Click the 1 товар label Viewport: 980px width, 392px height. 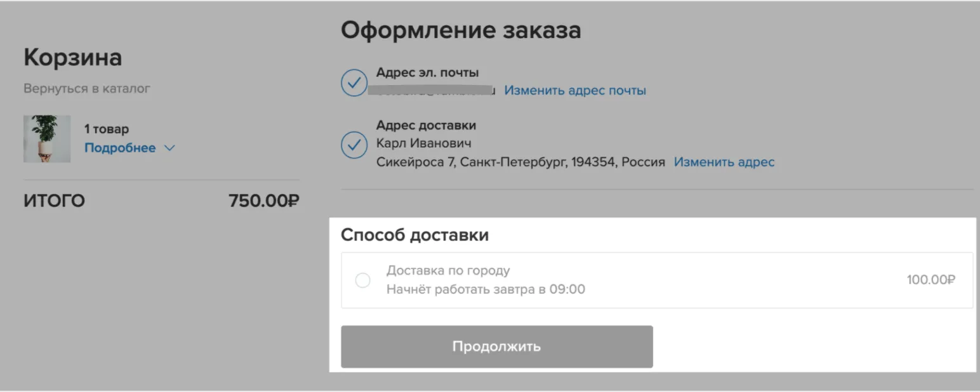coord(107,129)
